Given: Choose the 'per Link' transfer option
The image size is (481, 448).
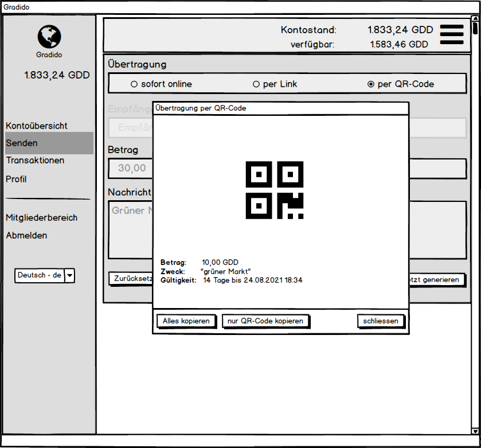Looking at the screenshot, I should (x=256, y=84).
